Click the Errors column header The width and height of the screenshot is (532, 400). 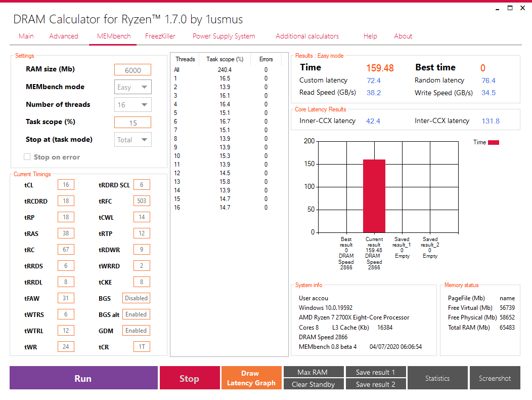point(266,59)
